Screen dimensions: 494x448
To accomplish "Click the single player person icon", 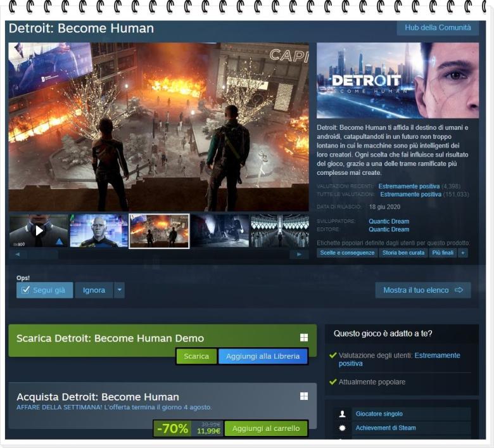I will [x=342, y=414].
